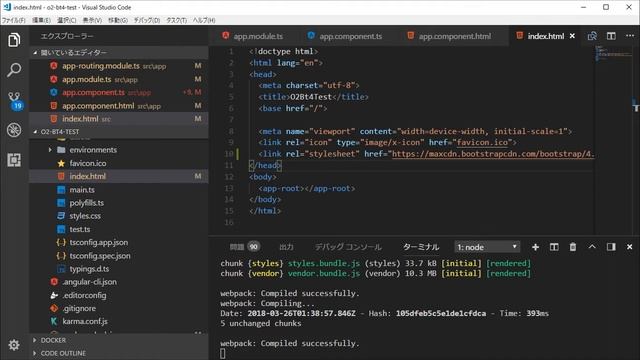Create a new terminal with plus icon
Image resolution: width=640 pixels, height=360 pixels.
click(x=535, y=247)
